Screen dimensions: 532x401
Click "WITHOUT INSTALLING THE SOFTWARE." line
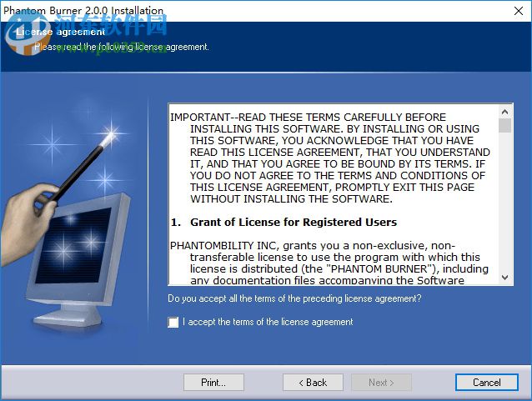coord(291,198)
